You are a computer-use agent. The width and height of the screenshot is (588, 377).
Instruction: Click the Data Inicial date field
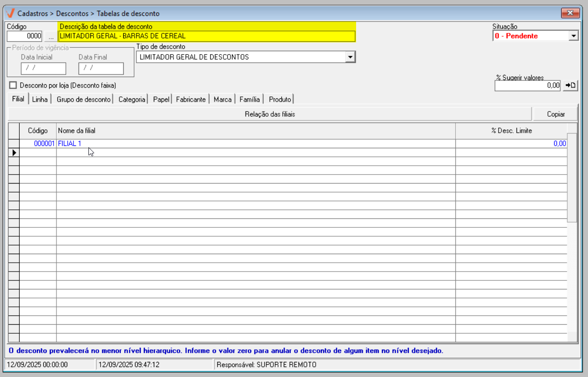point(43,68)
